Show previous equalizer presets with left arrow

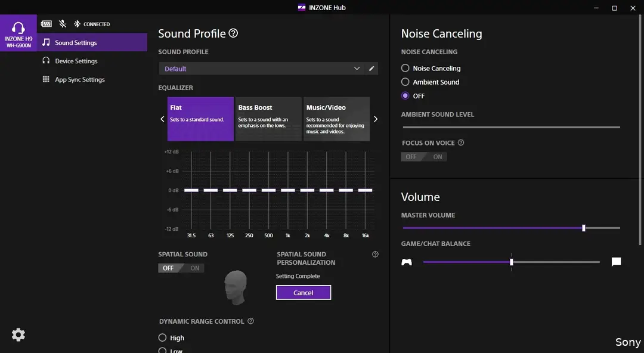(162, 119)
